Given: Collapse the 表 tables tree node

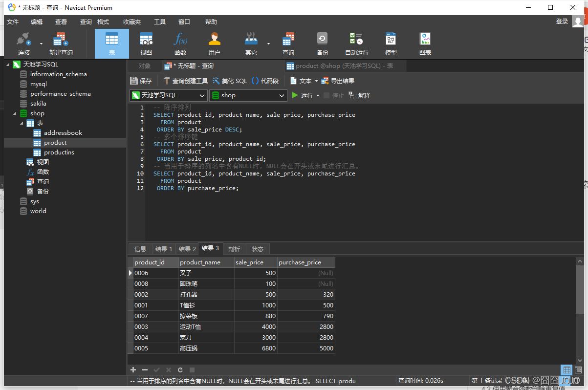Looking at the screenshot, I should (22, 123).
